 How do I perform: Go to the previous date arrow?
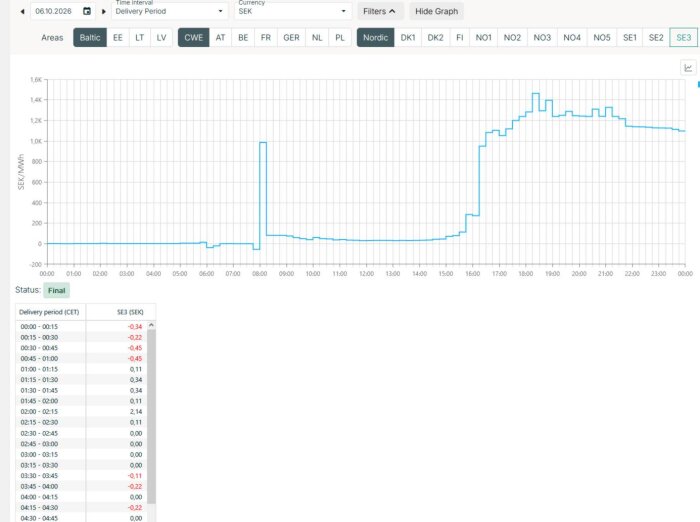coord(22,12)
